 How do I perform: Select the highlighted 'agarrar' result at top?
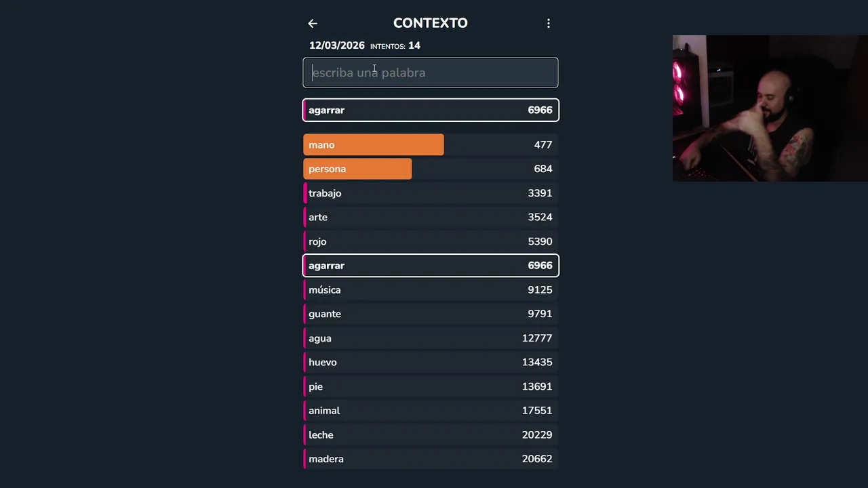pyautogui.click(x=431, y=110)
